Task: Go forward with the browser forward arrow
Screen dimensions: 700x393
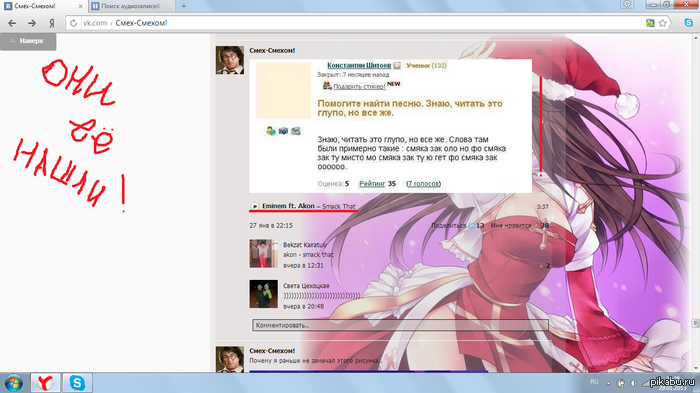Action: (32, 23)
